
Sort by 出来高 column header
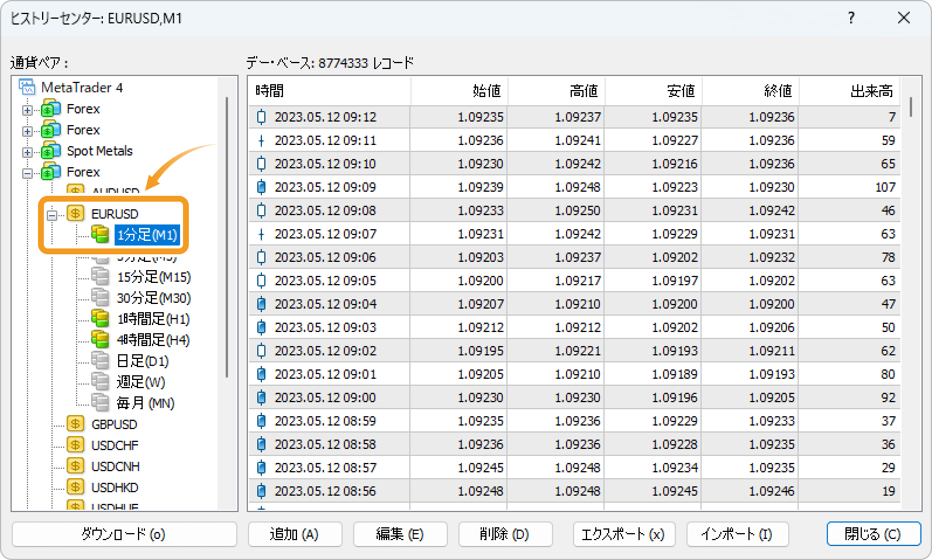pos(850,91)
